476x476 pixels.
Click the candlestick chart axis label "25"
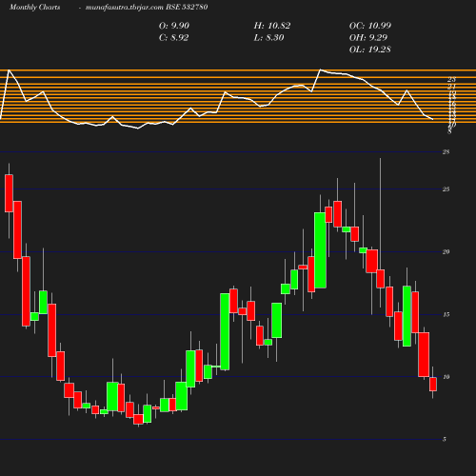coord(446,189)
